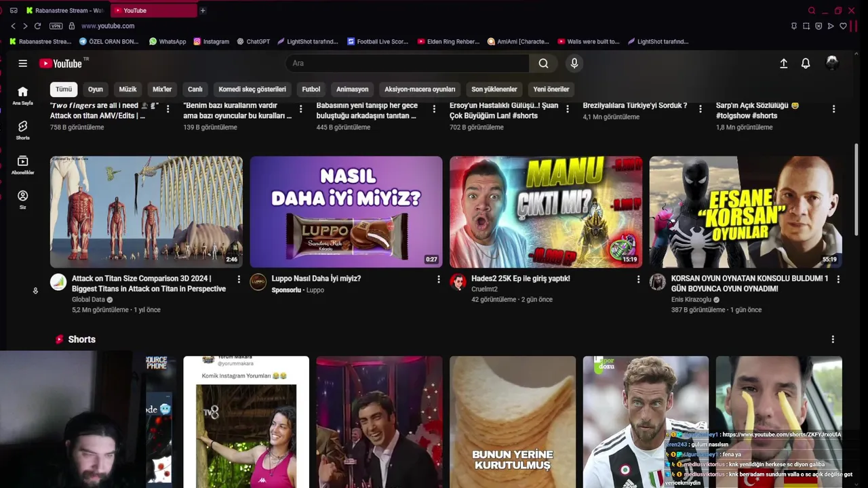Open options for 'Two fingers' short
Screen dimensions: 868x488
point(168,108)
